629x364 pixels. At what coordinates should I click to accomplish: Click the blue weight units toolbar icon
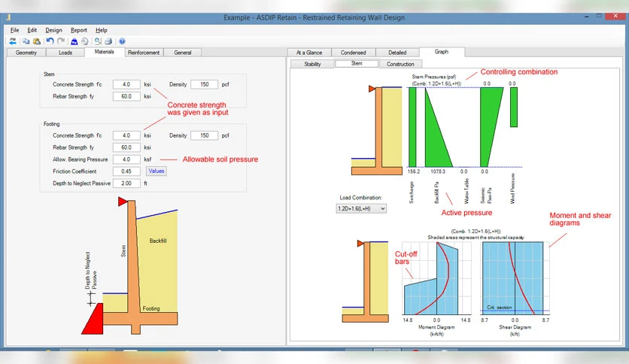click(x=74, y=41)
